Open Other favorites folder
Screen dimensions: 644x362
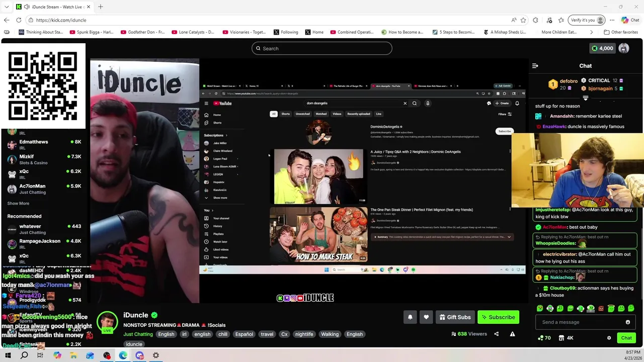point(621,32)
